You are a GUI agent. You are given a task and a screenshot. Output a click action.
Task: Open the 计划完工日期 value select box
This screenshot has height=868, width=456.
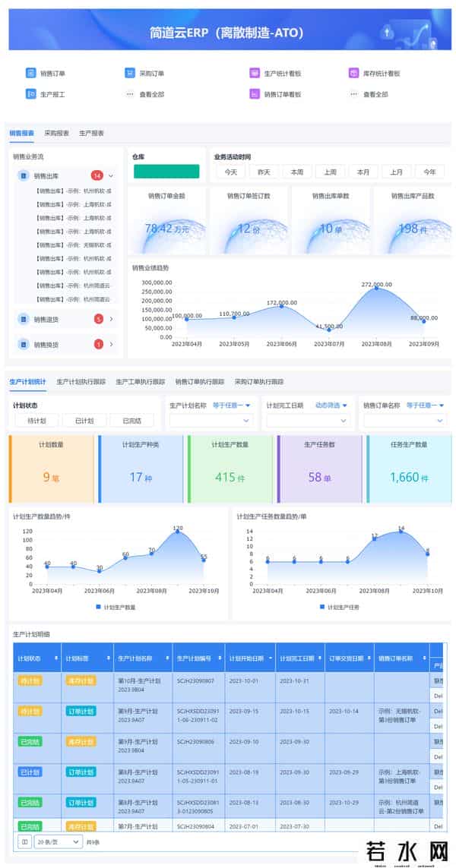[308, 421]
